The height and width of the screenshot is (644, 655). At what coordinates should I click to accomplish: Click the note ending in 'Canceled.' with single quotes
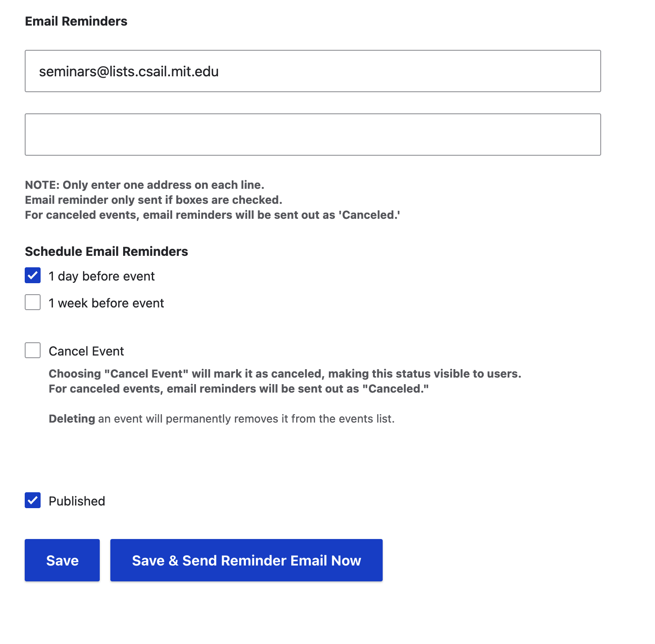point(212,215)
